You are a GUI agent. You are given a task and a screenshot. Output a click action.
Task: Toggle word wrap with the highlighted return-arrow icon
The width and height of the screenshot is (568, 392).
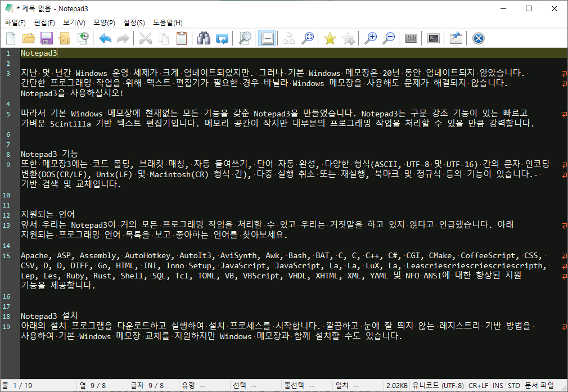coord(267,38)
